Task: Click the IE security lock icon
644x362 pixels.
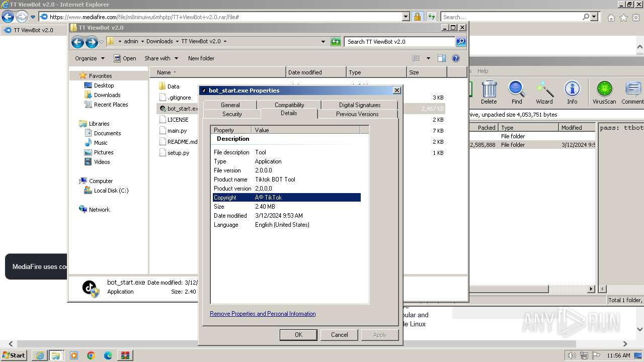Action: click(417, 17)
